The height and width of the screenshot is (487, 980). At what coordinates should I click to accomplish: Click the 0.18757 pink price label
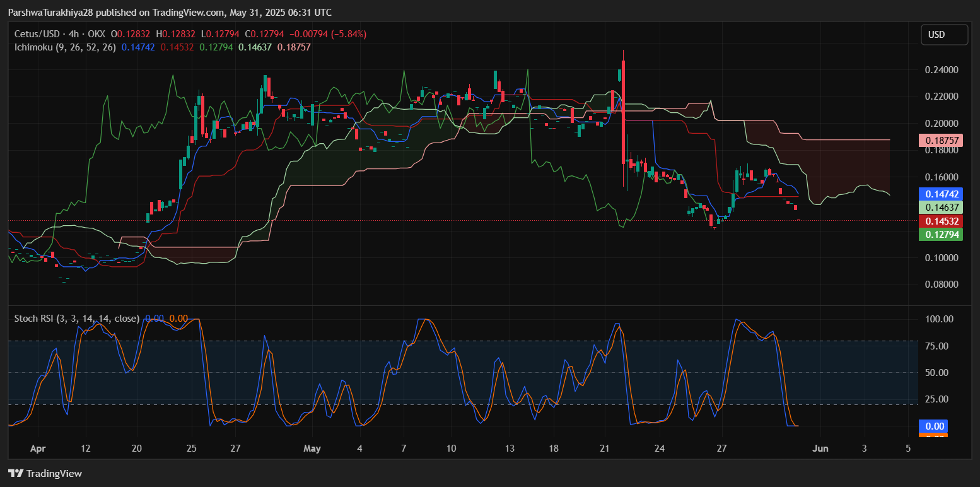940,140
